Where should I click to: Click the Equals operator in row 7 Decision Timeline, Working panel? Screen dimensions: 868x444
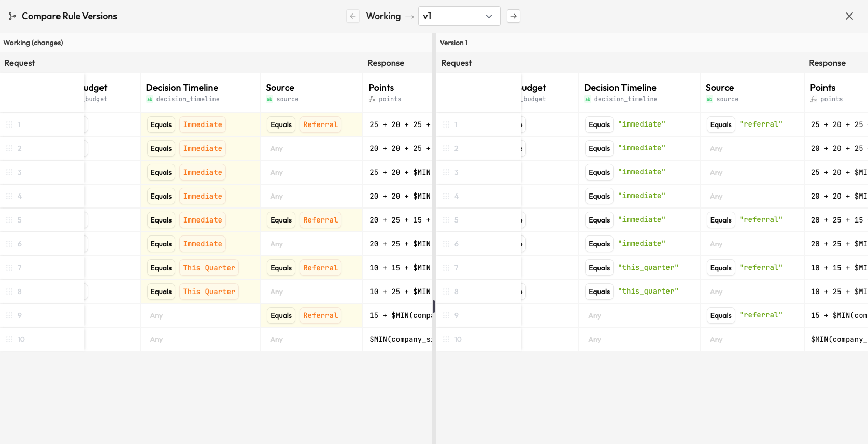161,268
